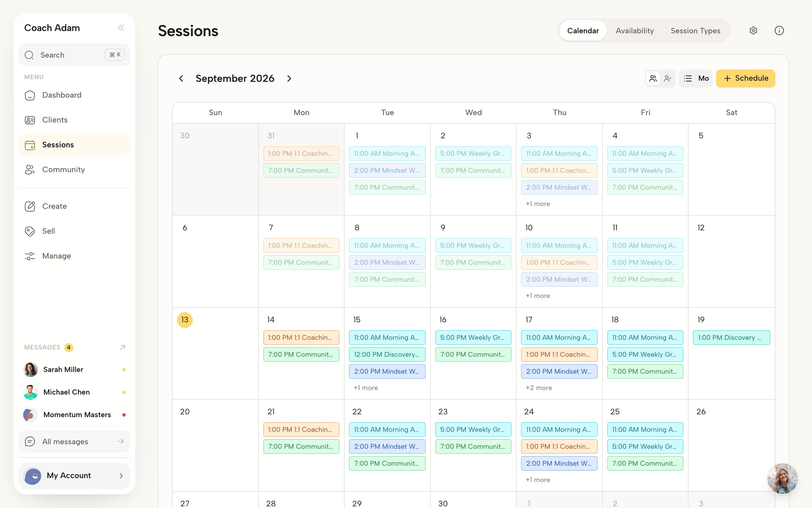Viewport: 812px width, 508px height.
Task: Click Sarah Miller's avatar
Action: coord(30,370)
